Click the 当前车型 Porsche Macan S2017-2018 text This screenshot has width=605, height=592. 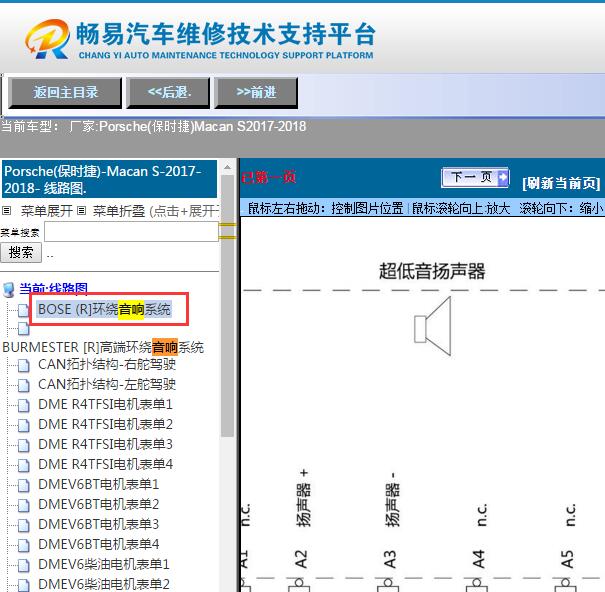154,127
